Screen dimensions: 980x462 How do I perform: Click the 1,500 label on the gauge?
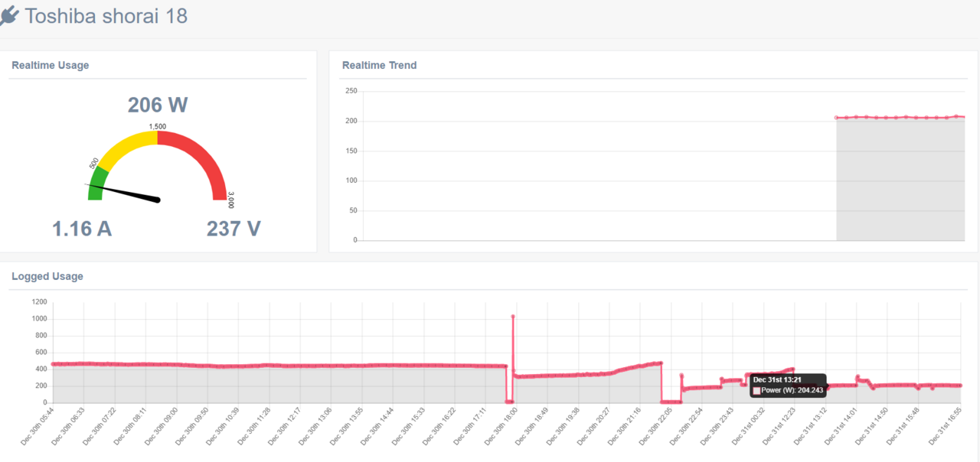pyautogui.click(x=157, y=126)
